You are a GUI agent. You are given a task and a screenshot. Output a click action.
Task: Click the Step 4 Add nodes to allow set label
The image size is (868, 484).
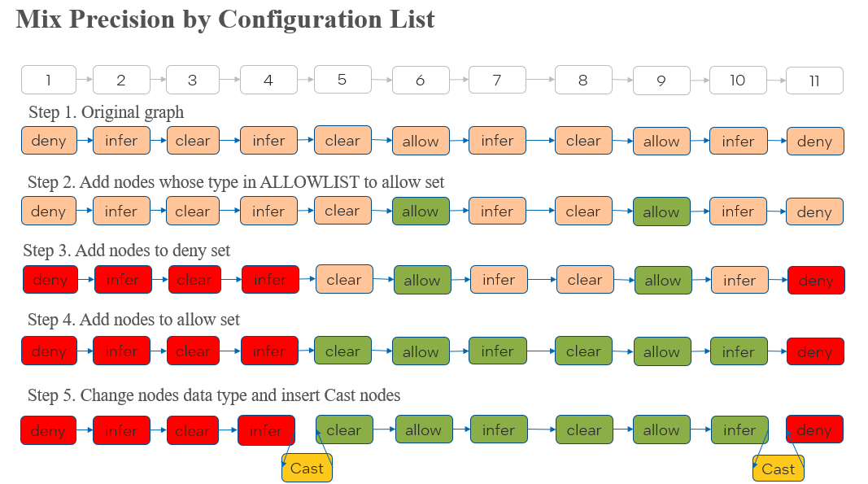(133, 320)
